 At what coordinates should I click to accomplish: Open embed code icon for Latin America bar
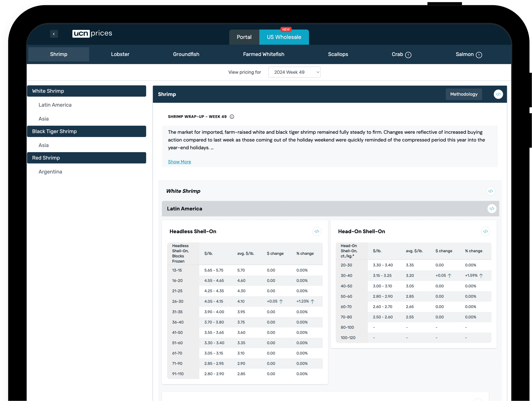(x=492, y=209)
